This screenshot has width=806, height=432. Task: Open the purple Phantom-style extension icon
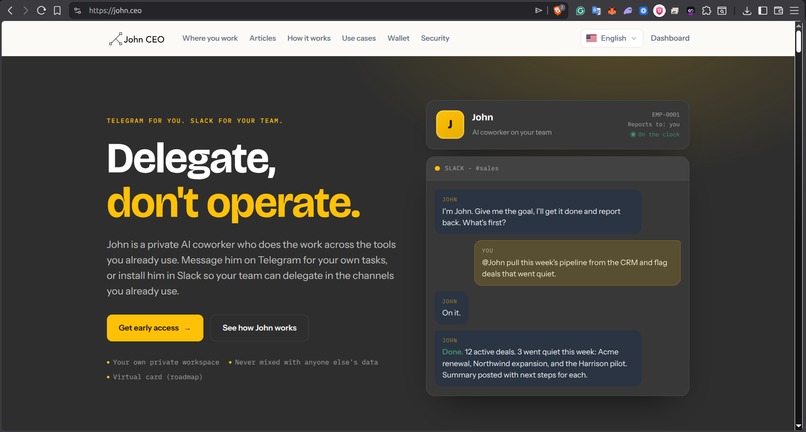coord(628,10)
